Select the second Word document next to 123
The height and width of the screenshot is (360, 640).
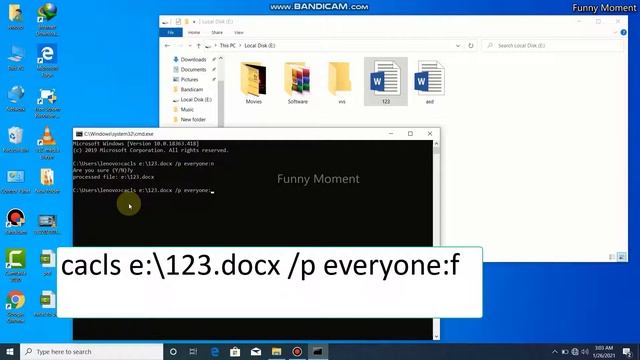tap(429, 83)
